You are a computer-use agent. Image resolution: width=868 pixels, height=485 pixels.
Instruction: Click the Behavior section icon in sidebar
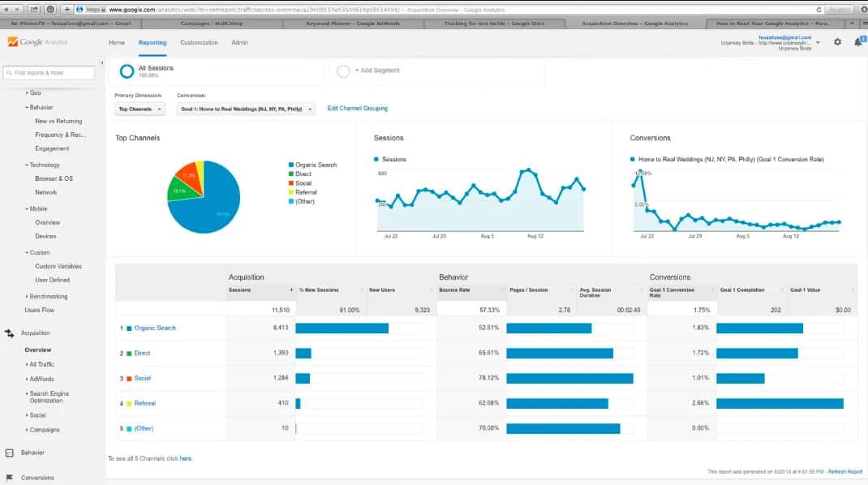(x=10, y=453)
